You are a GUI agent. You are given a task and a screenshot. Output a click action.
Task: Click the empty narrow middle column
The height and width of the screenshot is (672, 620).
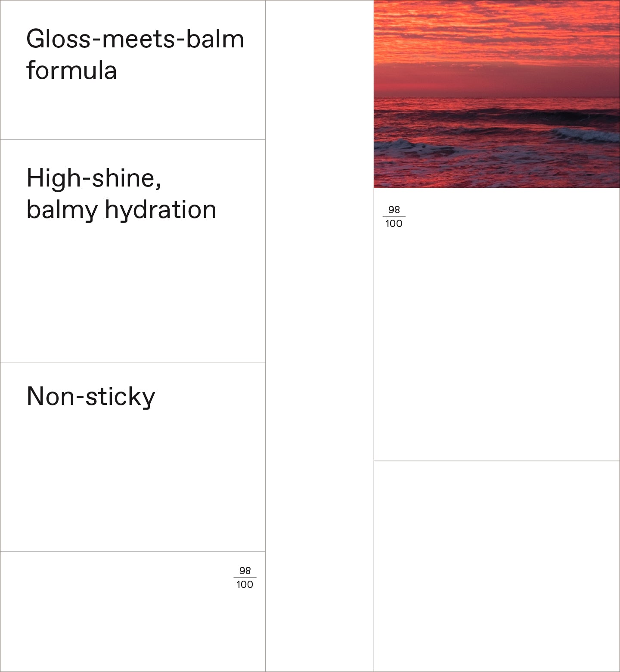click(319, 336)
